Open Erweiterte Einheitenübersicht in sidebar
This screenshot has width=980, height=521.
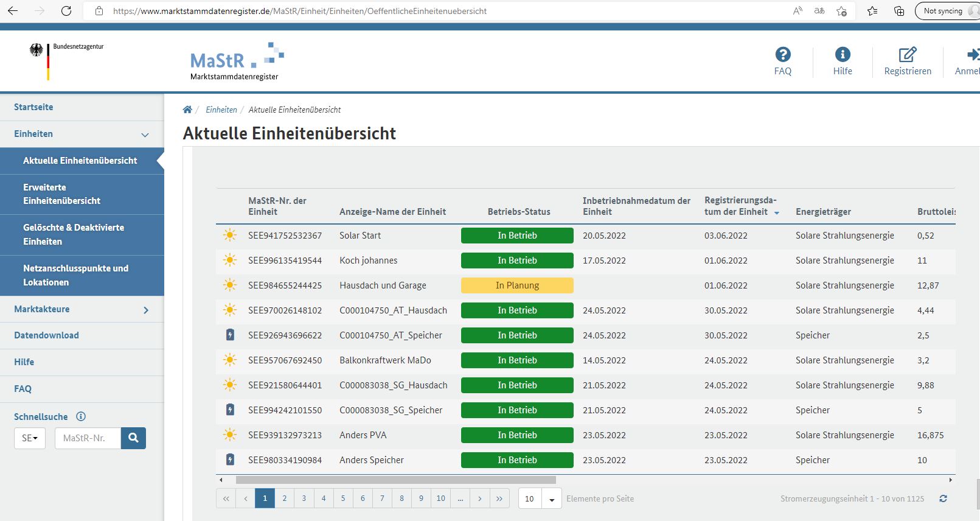(61, 194)
